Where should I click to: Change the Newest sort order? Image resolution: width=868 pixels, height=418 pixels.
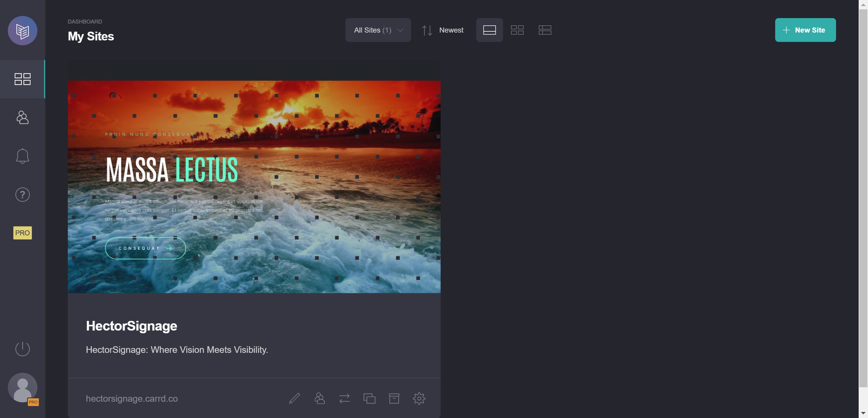coord(443,30)
